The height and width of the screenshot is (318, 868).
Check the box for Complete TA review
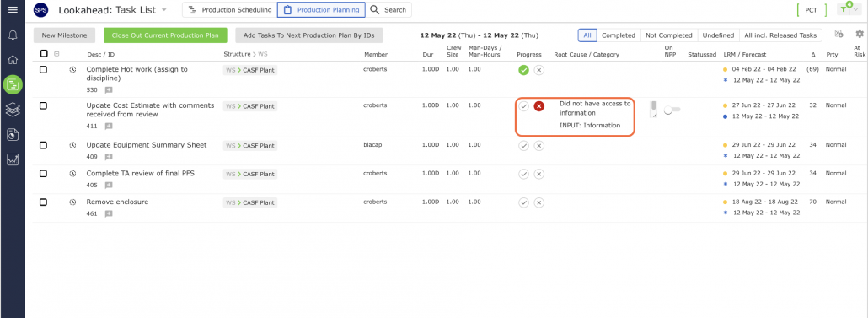tap(43, 174)
